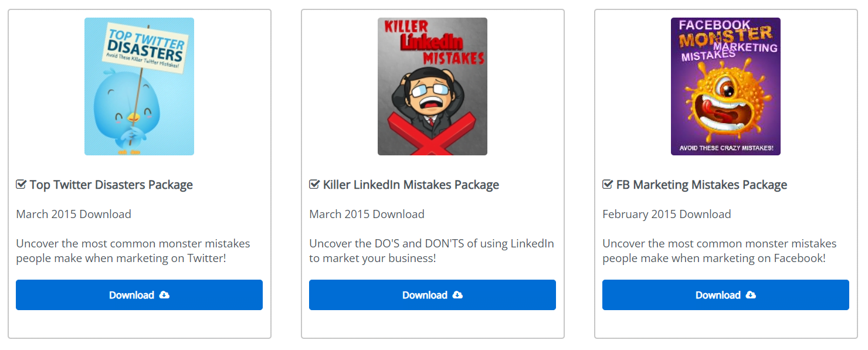The image size is (868, 350).
Task: Download the Top Twitter Disasters Package
Action: (131, 295)
